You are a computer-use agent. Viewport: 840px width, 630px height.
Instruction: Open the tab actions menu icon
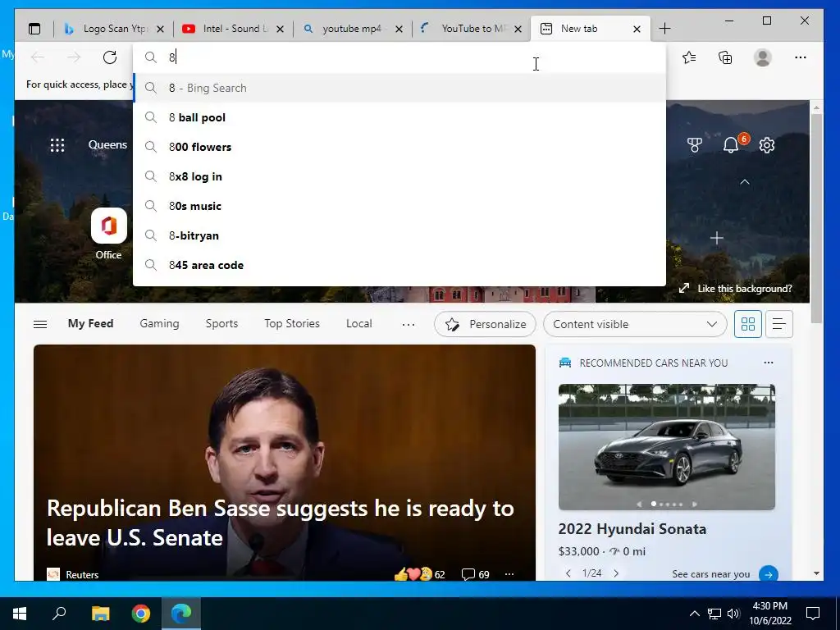coord(34,29)
